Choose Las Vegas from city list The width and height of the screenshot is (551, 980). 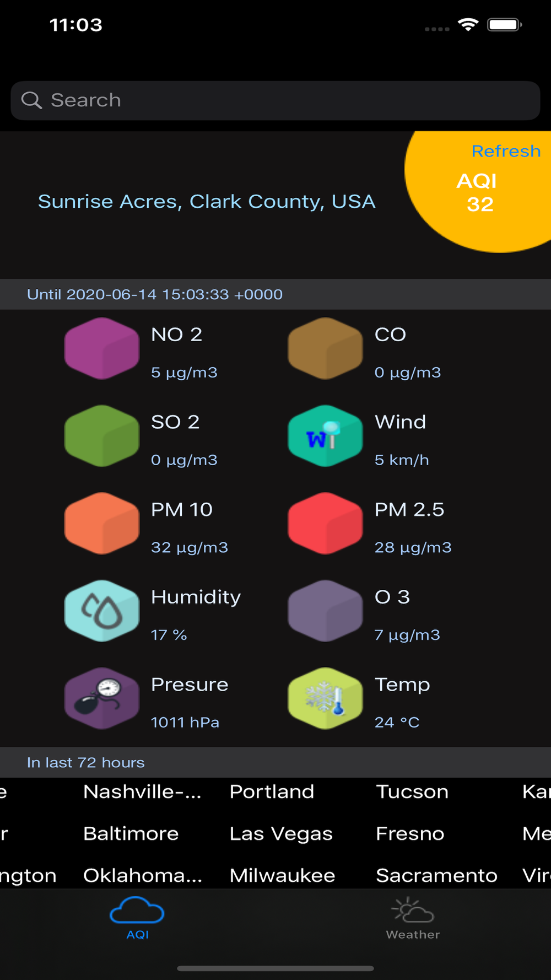click(281, 834)
